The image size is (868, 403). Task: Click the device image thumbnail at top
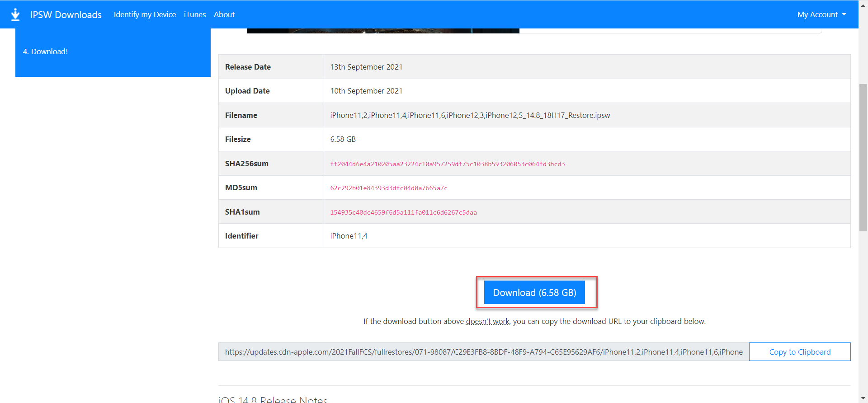point(383,31)
